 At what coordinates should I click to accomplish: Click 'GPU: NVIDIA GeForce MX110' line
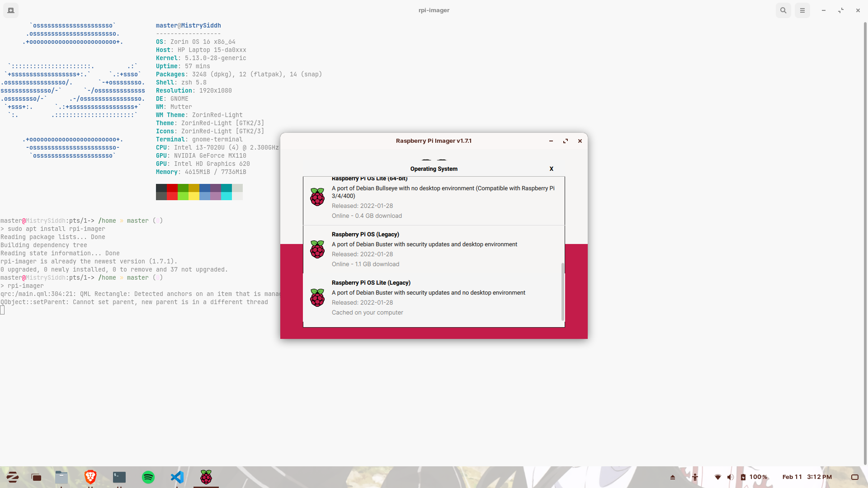201,156
